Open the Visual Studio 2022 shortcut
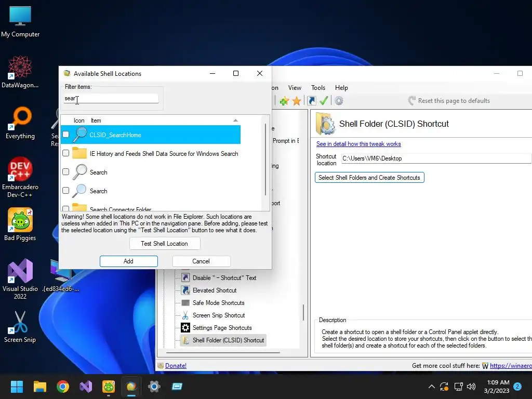This screenshot has height=399, width=532. 20,279
